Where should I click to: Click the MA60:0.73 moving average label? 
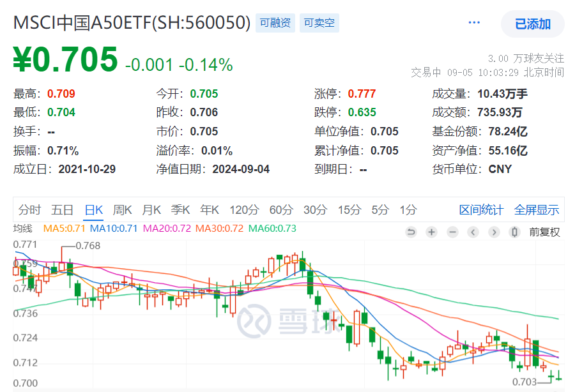click(272, 228)
